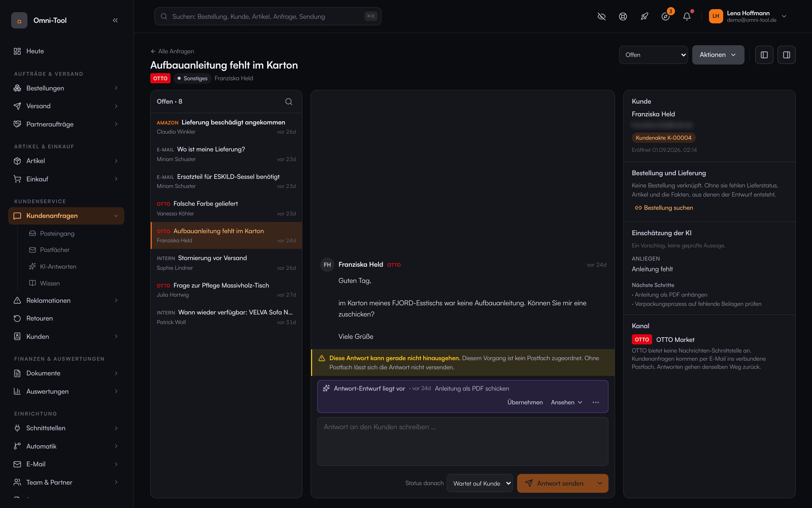
Task: Expand the Artikel menu
Action: (66, 161)
